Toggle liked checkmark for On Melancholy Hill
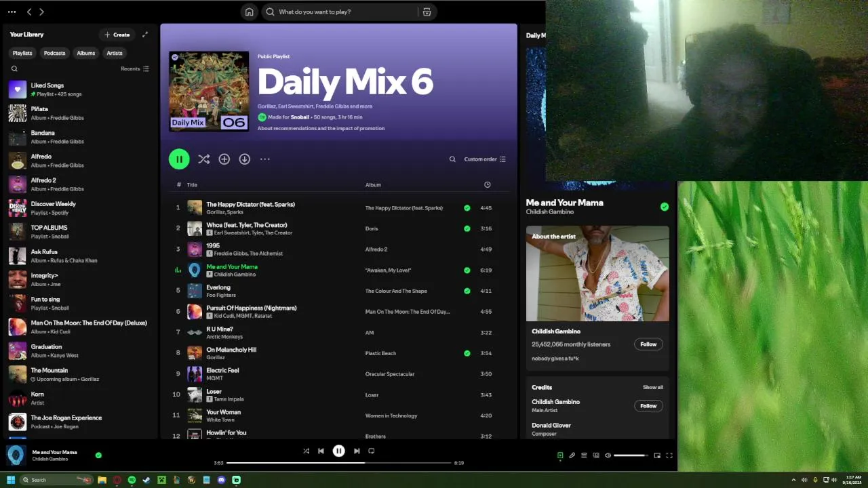Screen dimensions: 868x488 467,353
